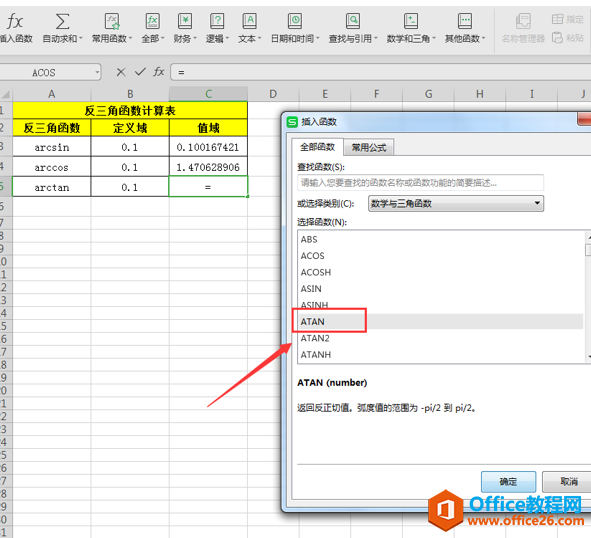Screen dimensions: 591x538
Task: Open the category dropdown 数学与三角函数
Action: click(456, 204)
